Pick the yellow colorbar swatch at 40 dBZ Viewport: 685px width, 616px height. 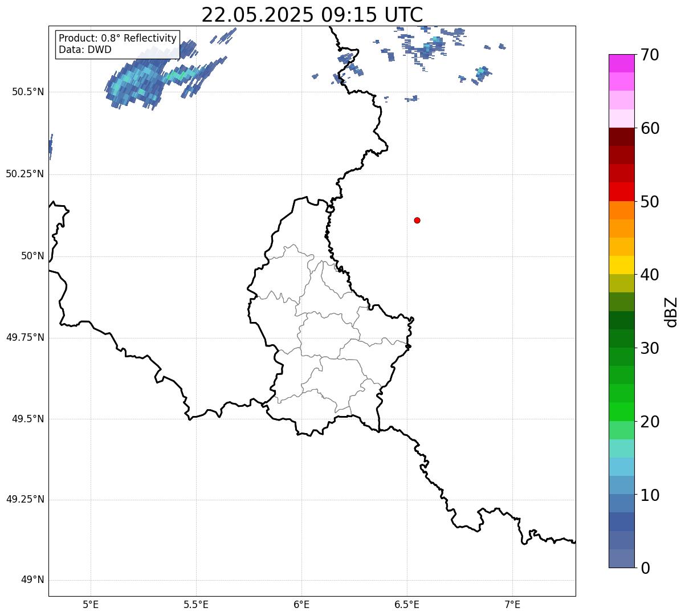[x=621, y=265]
